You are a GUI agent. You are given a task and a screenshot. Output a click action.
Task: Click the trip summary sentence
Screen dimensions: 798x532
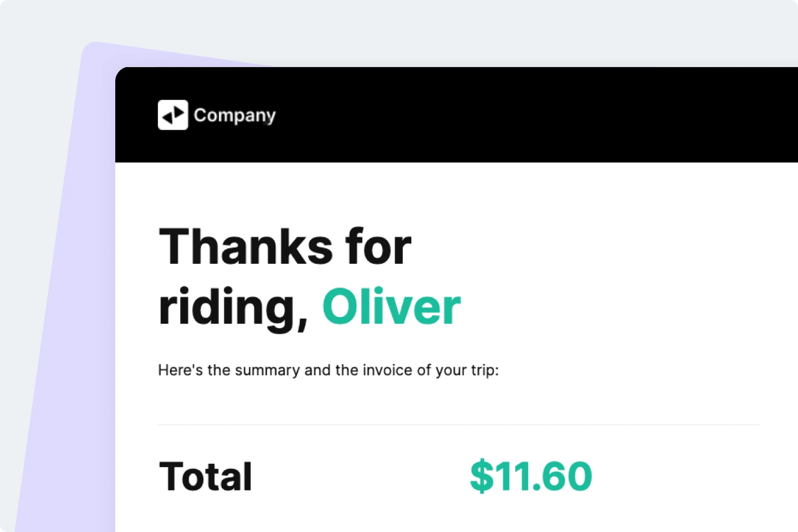328,370
